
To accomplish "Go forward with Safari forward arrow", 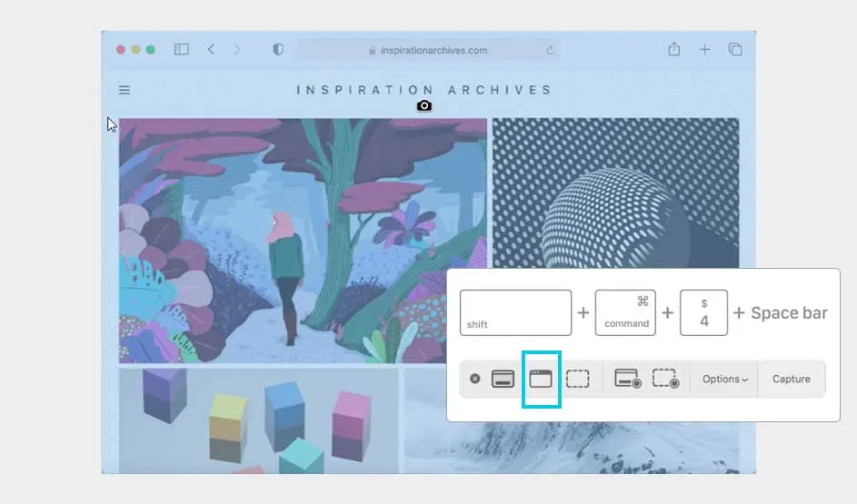I will click(x=236, y=50).
